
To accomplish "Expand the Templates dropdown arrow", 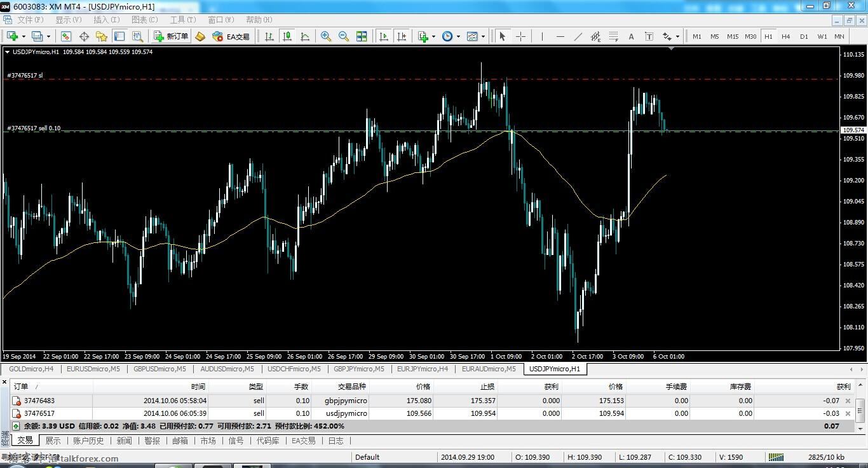I will click(483, 36).
